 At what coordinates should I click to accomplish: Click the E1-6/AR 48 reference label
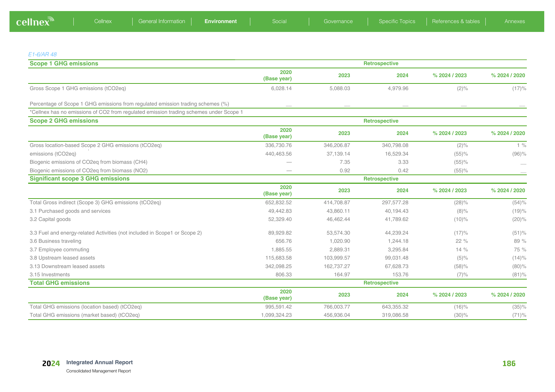[x=42, y=54]
